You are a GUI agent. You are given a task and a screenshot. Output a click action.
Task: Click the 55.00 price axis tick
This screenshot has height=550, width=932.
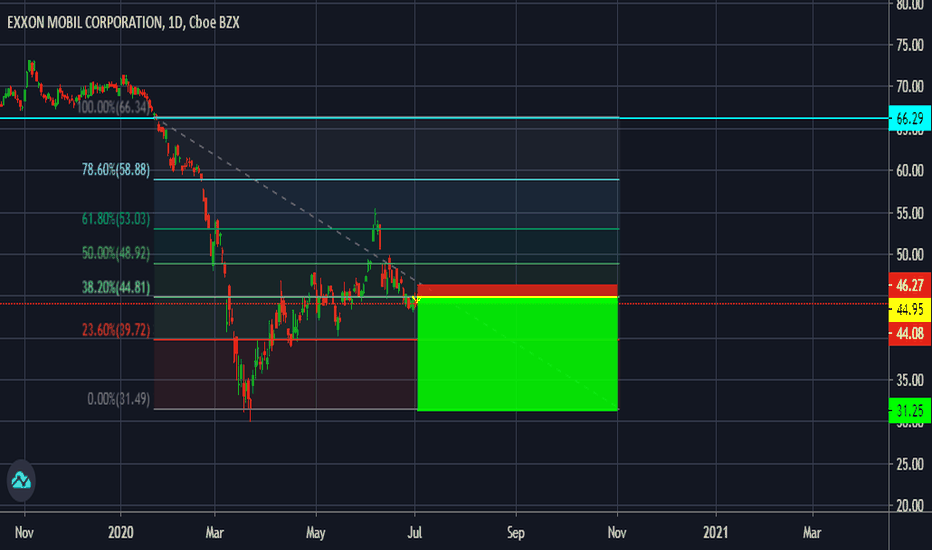click(910, 213)
